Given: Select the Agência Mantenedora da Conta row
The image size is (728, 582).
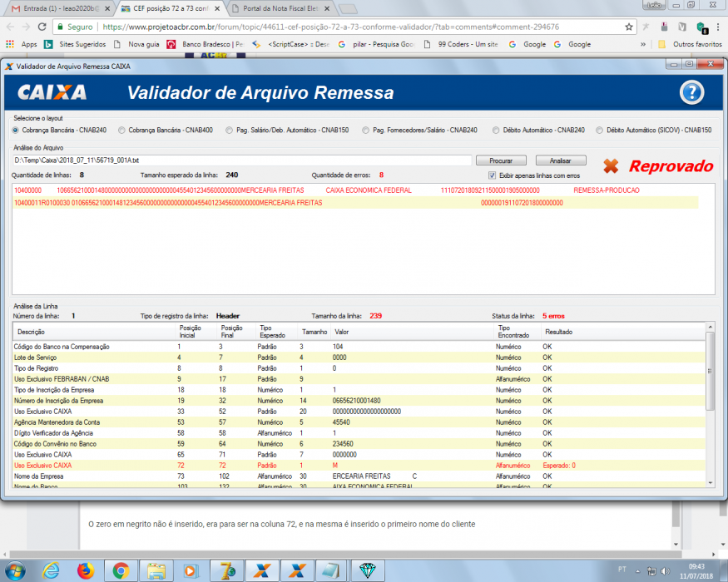Looking at the screenshot, I should click(359, 422).
